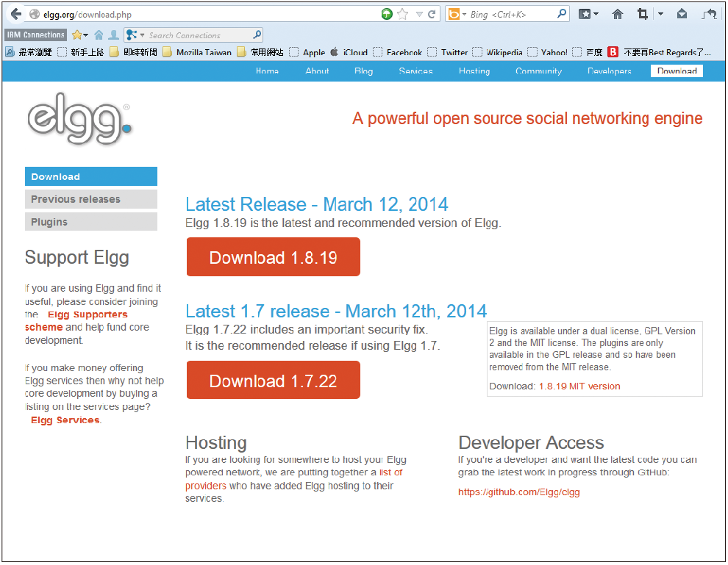Reload the page with the refresh icon
The image size is (728, 565).
(x=432, y=15)
